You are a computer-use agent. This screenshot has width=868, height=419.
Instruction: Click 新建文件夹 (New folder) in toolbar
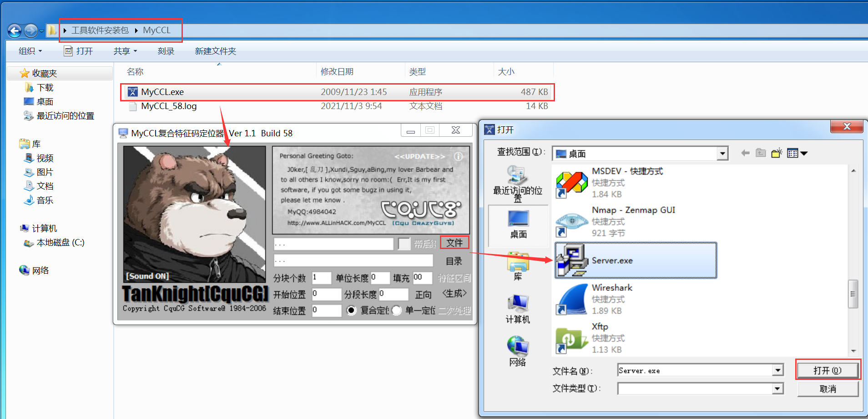[x=216, y=51]
